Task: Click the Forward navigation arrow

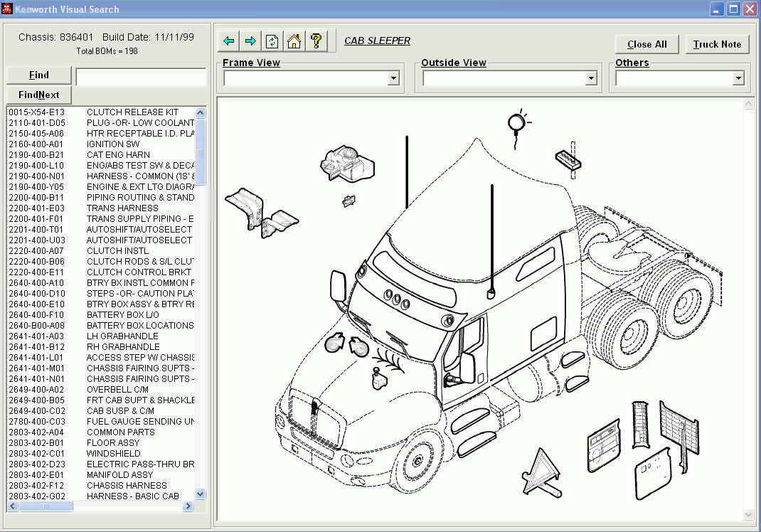Action: [x=250, y=41]
